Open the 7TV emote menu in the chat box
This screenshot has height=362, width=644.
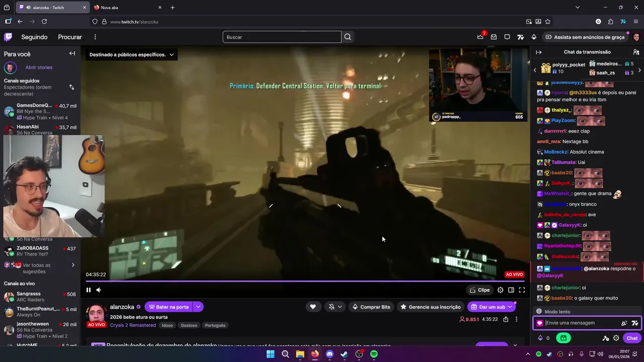(635, 323)
